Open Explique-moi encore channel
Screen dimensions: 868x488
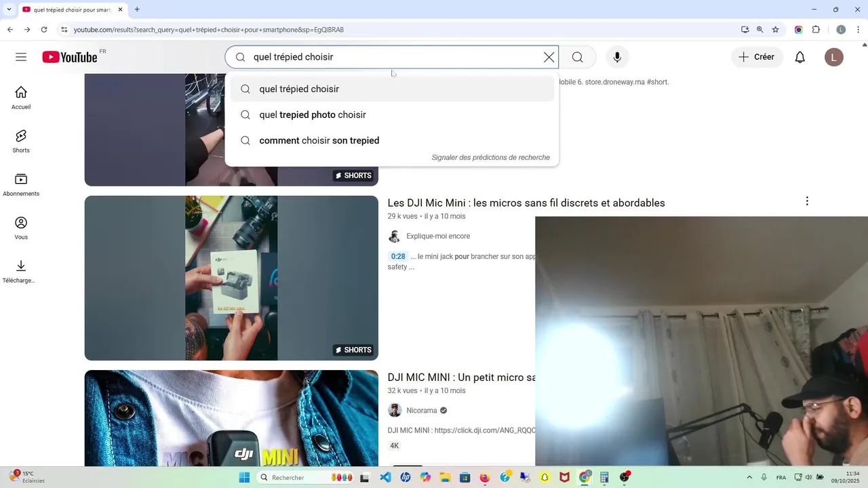(x=438, y=236)
